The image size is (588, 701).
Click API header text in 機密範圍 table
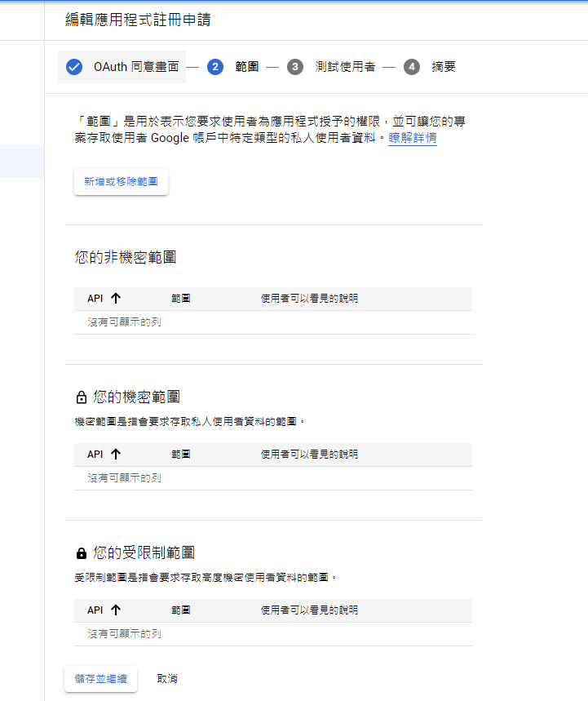pos(95,455)
